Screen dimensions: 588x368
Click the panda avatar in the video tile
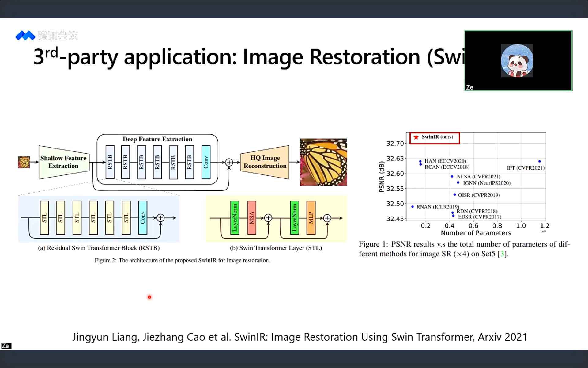517,61
